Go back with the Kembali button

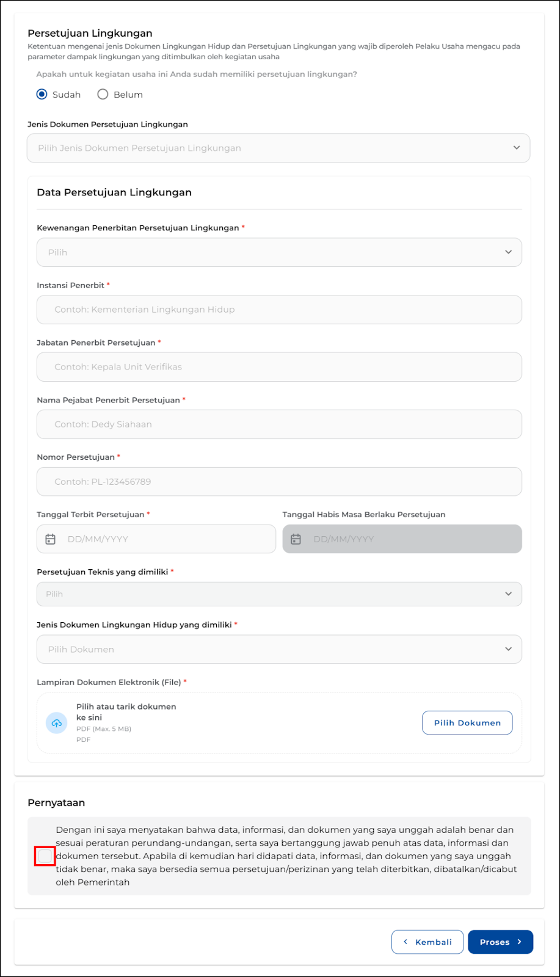tap(427, 942)
